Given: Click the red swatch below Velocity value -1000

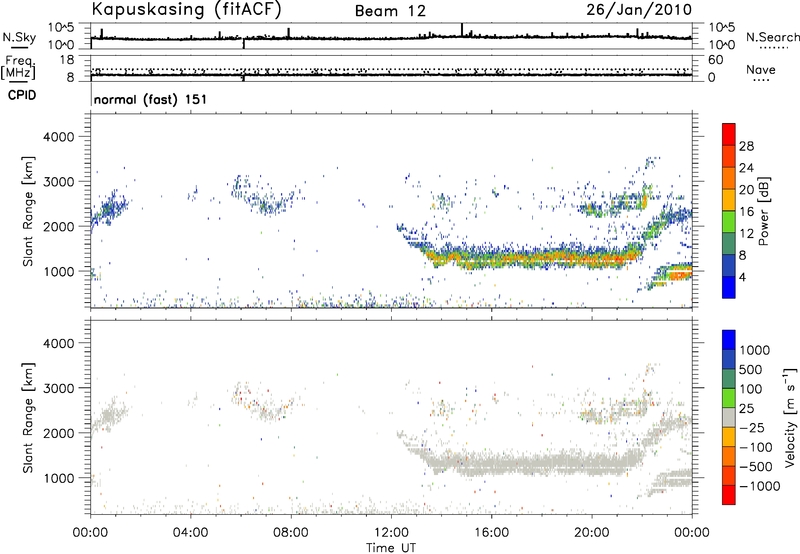Looking at the screenshot, I should [729, 495].
